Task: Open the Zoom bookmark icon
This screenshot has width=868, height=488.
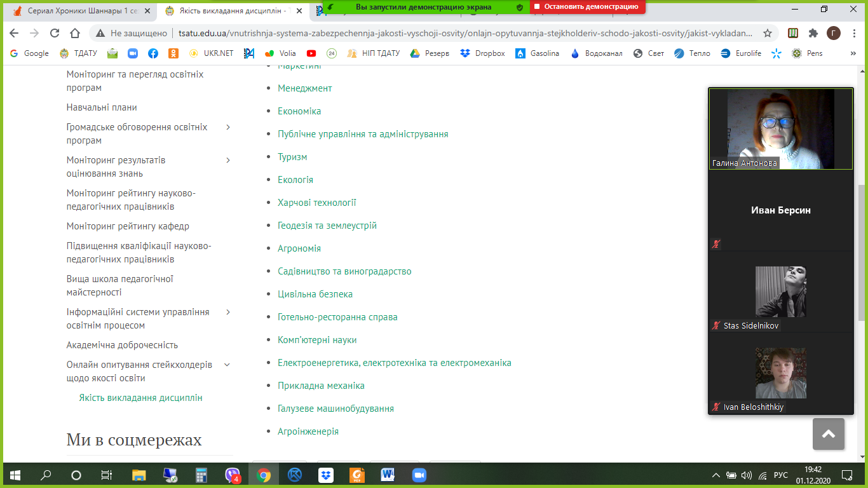Action: [x=133, y=53]
